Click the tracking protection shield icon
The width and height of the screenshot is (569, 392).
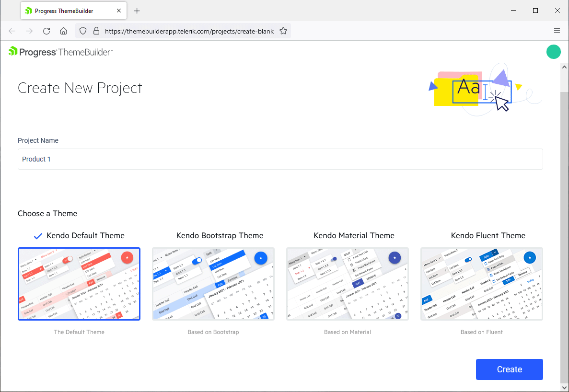[83, 30]
